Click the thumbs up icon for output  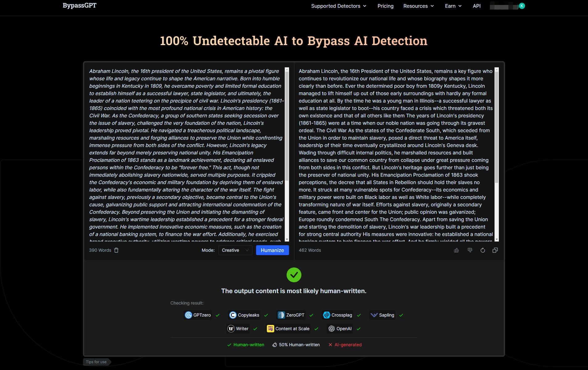tap(456, 250)
